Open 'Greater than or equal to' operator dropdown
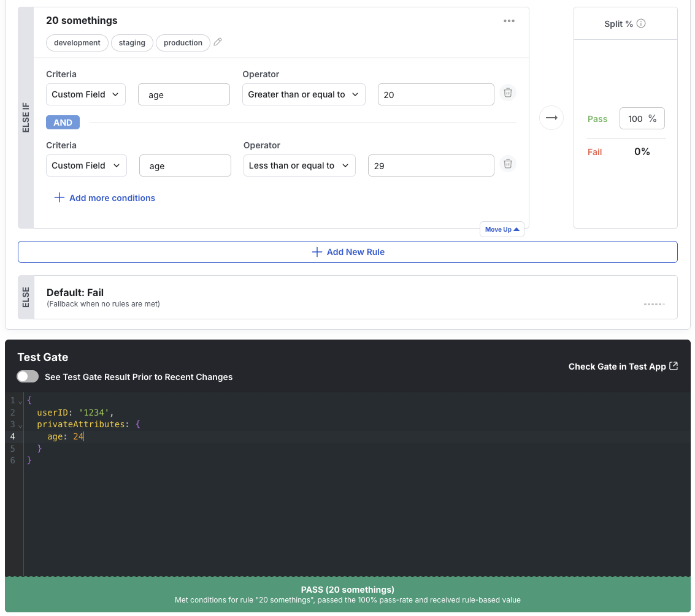 304,94
